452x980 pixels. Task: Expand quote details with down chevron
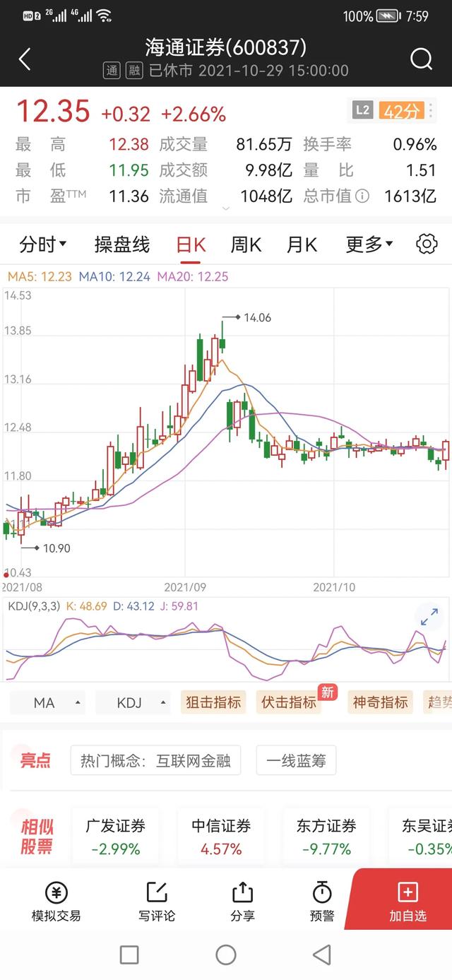pyautogui.click(x=226, y=209)
